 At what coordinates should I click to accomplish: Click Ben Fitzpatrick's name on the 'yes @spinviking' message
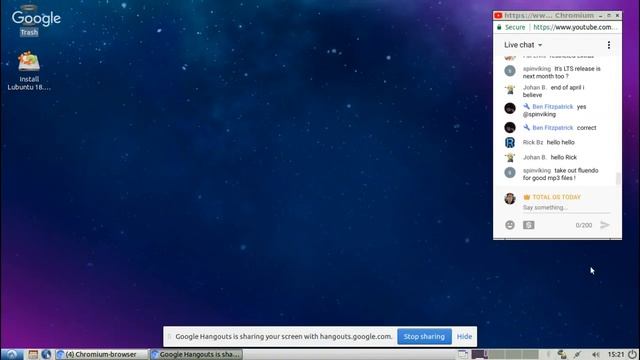[553, 107]
